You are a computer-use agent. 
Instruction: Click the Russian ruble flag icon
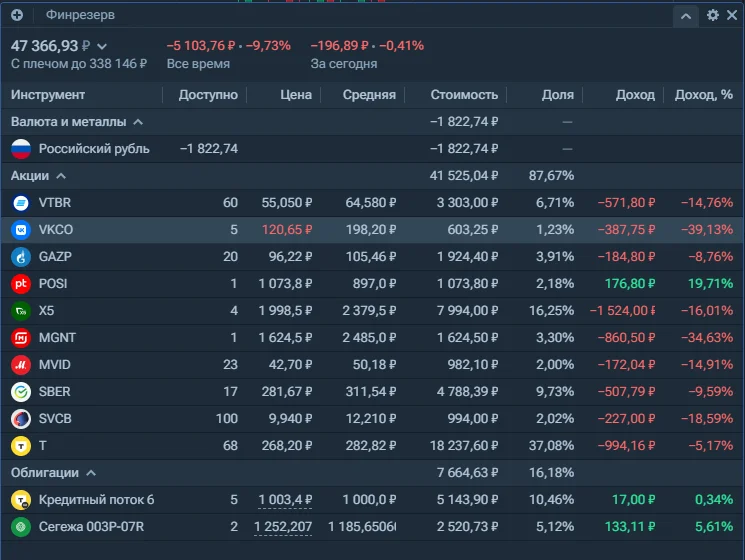pos(21,149)
